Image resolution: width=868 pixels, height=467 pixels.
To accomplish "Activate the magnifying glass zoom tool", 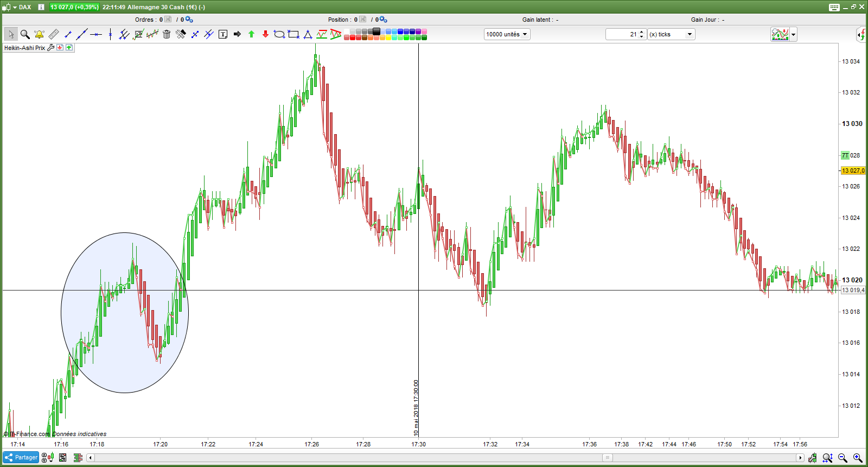I will tap(25, 34).
